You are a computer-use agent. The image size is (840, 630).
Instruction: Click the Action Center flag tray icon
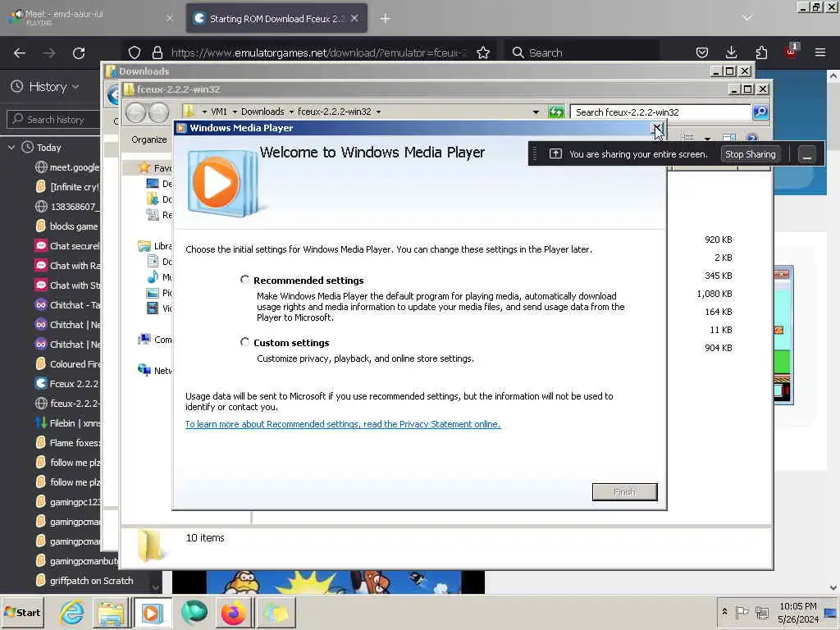(742, 612)
